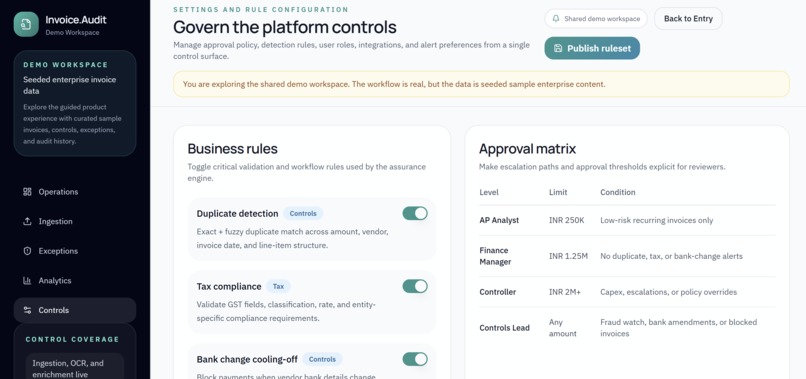The height and width of the screenshot is (379, 806).
Task: Navigate to Analytics
Action: click(x=75, y=281)
